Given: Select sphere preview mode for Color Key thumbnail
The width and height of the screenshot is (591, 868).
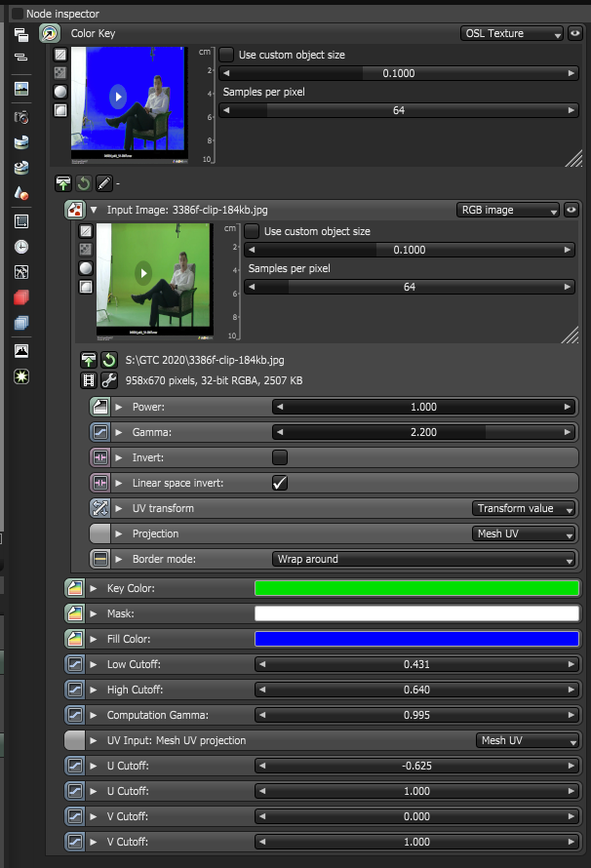Looking at the screenshot, I should [60, 92].
